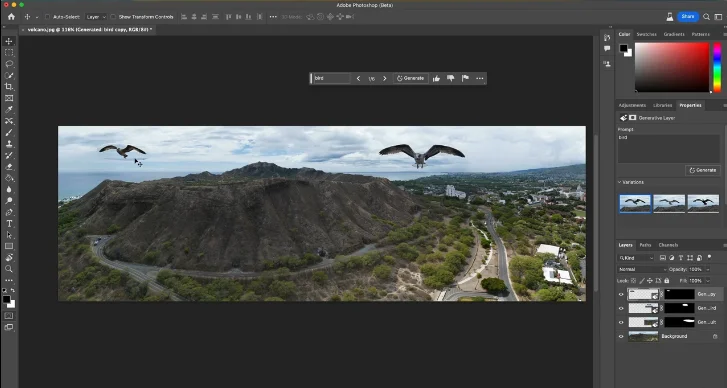The width and height of the screenshot is (727, 388).
Task: Select the Zoom tool
Action: pos(9,269)
